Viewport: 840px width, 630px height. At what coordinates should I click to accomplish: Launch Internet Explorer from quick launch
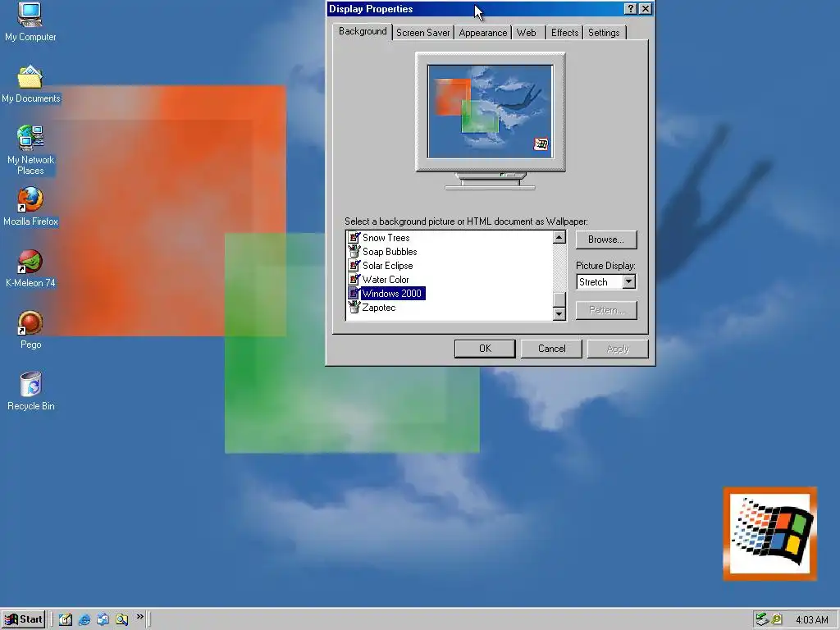[84, 619]
